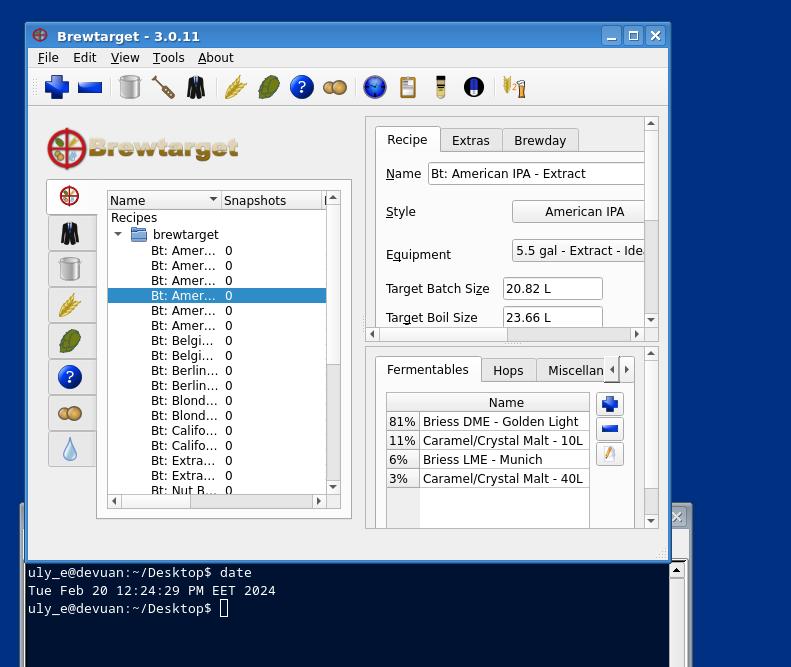Click recipe panel scrollbar down arrow

tap(651, 319)
